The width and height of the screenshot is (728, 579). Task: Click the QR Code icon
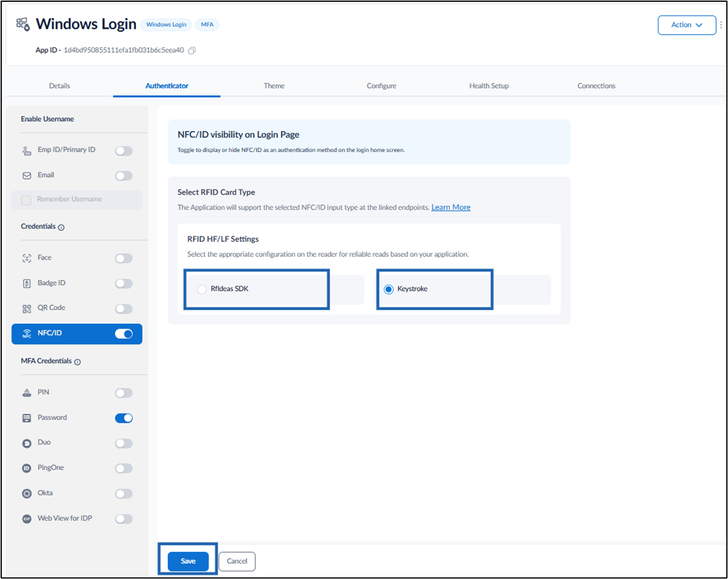[26, 308]
